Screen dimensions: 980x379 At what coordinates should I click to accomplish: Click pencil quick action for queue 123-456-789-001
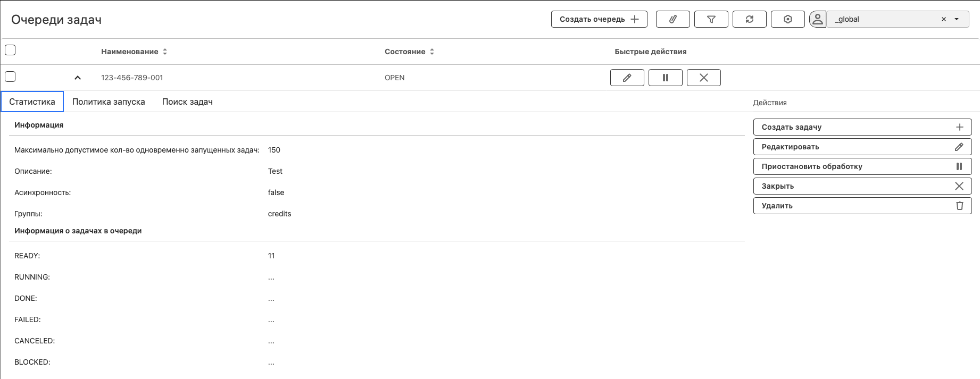tap(627, 78)
